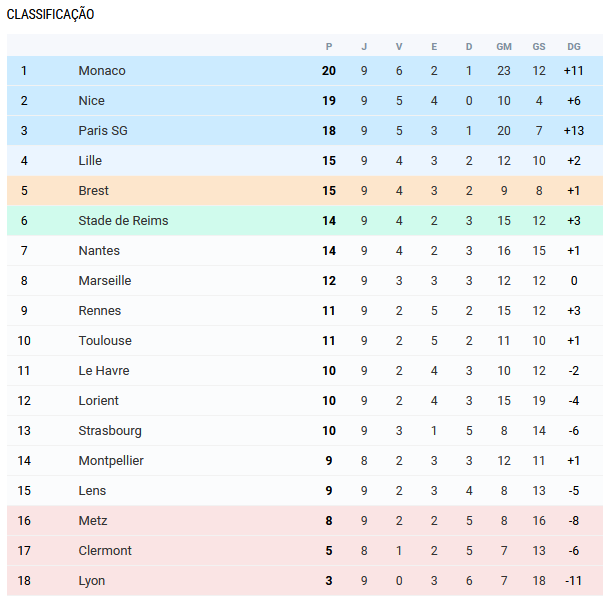This screenshot has height=597, width=603.
Task: Click Metz in the relegation zone
Action: pos(93,521)
